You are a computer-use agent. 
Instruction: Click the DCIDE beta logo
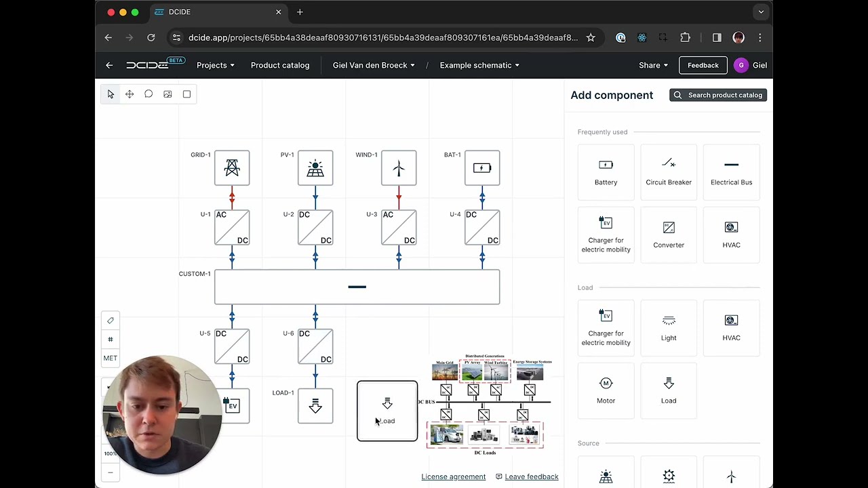pos(155,64)
